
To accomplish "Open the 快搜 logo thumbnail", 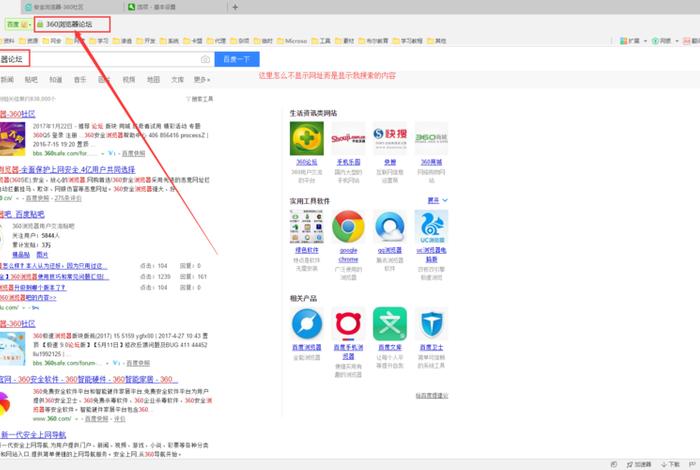I will point(390,138).
